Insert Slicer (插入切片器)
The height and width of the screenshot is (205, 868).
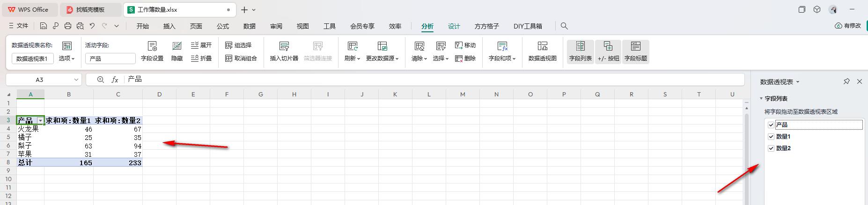coord(284,51)
